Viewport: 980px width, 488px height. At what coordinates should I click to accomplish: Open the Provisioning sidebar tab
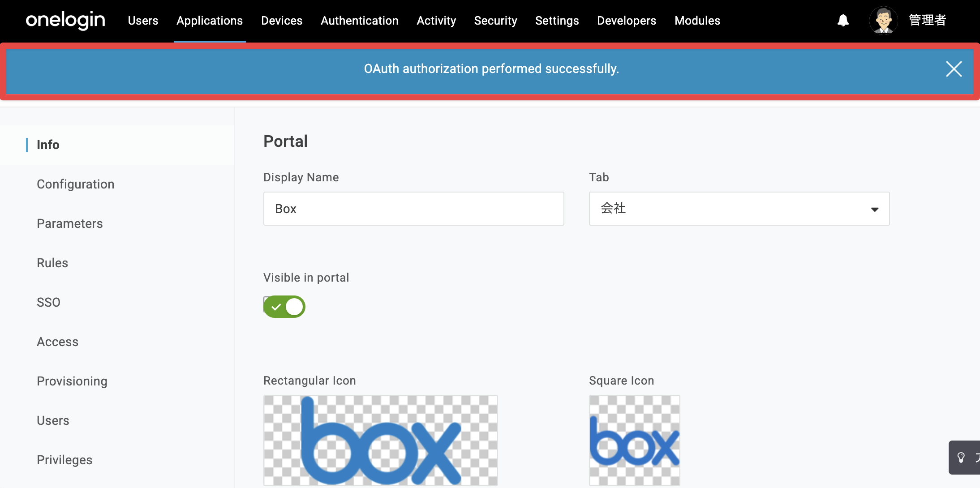(72, 381)
